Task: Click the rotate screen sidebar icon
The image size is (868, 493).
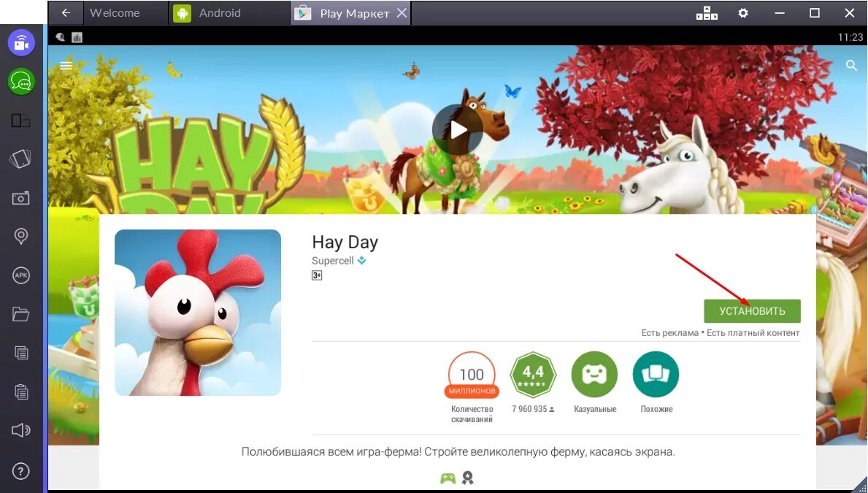Action: [x=21, y=159]
